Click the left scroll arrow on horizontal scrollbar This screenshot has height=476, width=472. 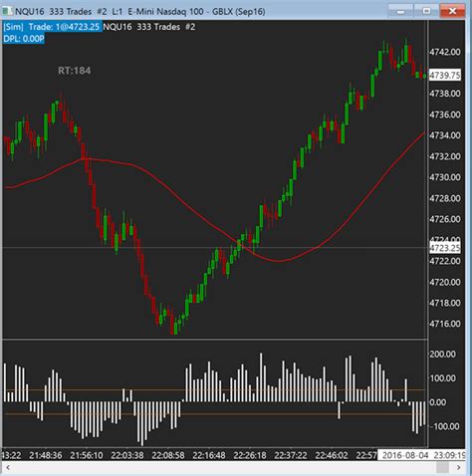point(8,467)
